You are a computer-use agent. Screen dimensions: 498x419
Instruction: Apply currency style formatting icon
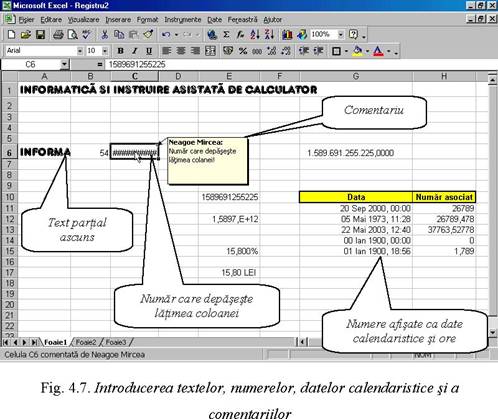tap(228, 51)
